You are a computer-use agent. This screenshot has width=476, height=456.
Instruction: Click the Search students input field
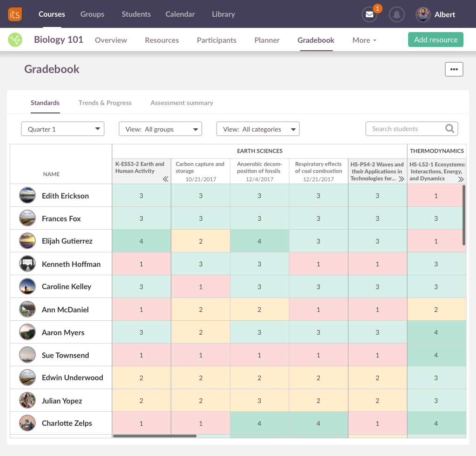point(404,129)
